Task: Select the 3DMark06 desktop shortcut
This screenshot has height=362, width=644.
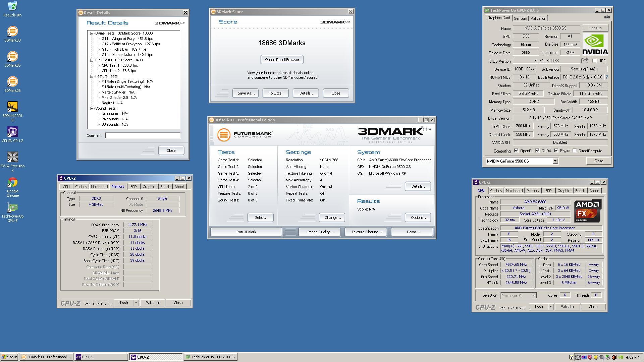Action: [12, 84]
